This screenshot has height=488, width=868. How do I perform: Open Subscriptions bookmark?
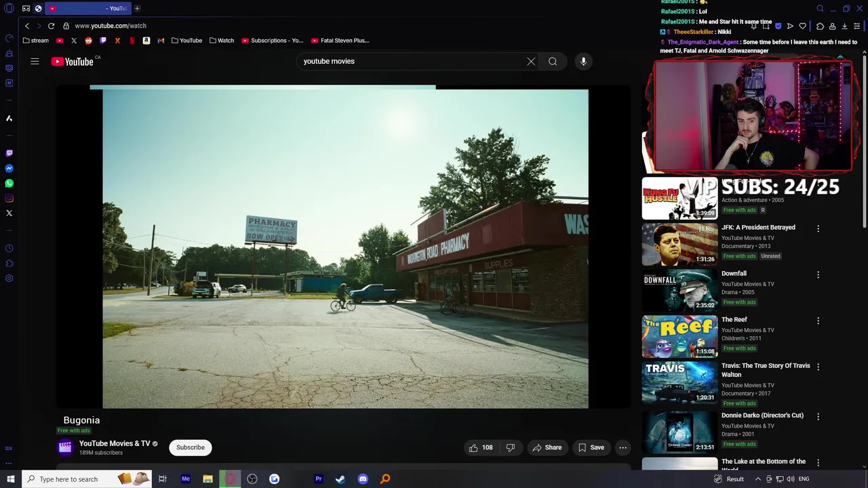(272, 41)
